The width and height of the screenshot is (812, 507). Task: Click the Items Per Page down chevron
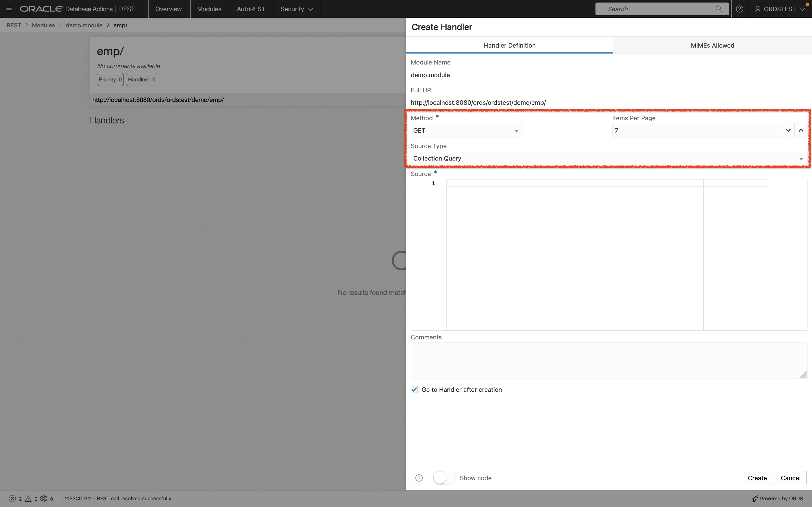788,130
